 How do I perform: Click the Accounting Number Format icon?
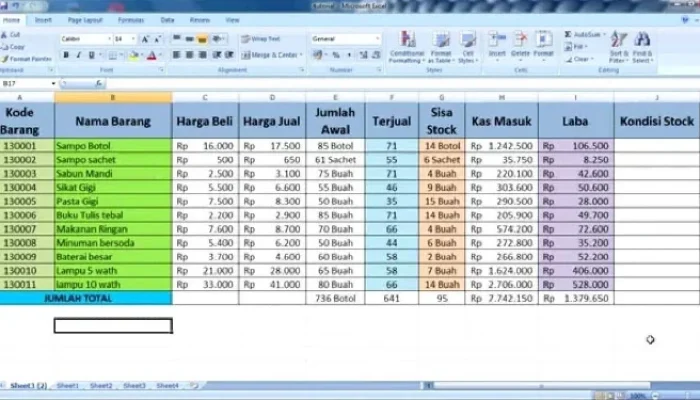tap(317, 55)
